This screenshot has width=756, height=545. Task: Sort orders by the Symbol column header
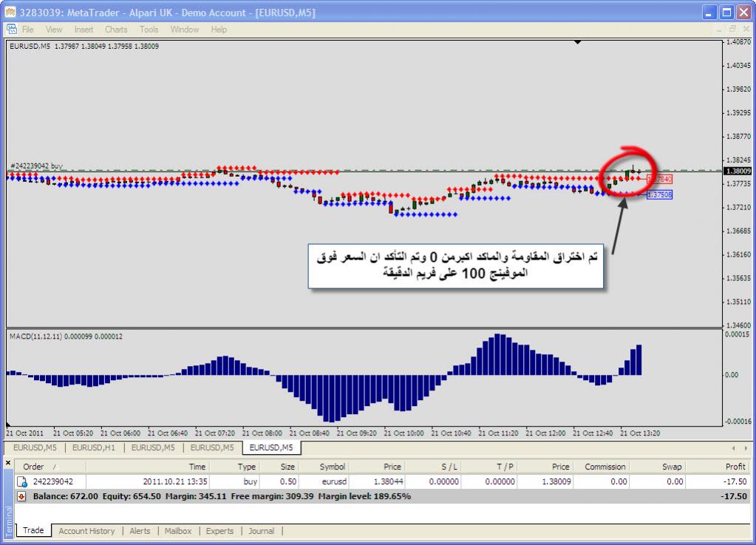coord(332,467)
